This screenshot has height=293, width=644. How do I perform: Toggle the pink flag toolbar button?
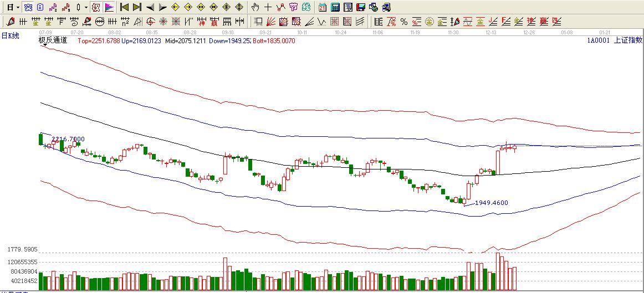(x=109, y=7)
